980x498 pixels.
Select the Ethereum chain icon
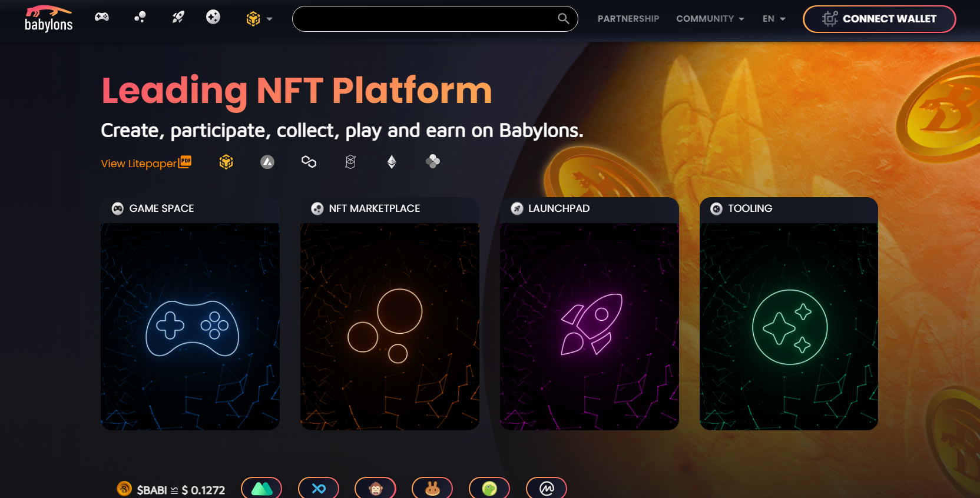[x=392, y=162]
